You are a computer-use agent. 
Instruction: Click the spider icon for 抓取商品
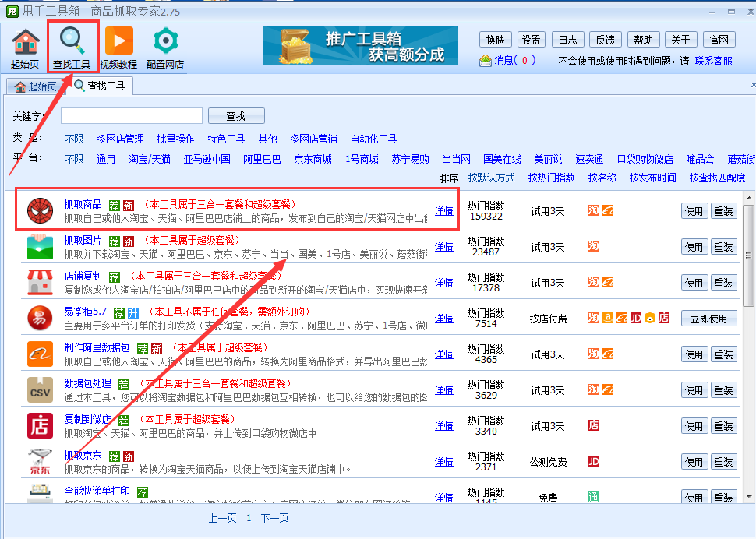coord(40,210)
